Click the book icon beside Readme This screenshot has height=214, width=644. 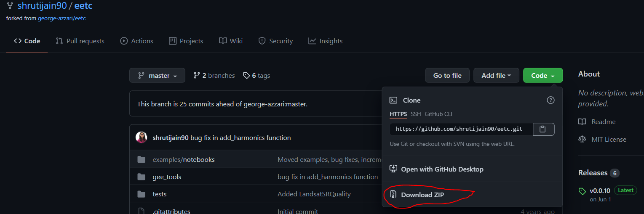pyautogui.click(x=582, y=122)
